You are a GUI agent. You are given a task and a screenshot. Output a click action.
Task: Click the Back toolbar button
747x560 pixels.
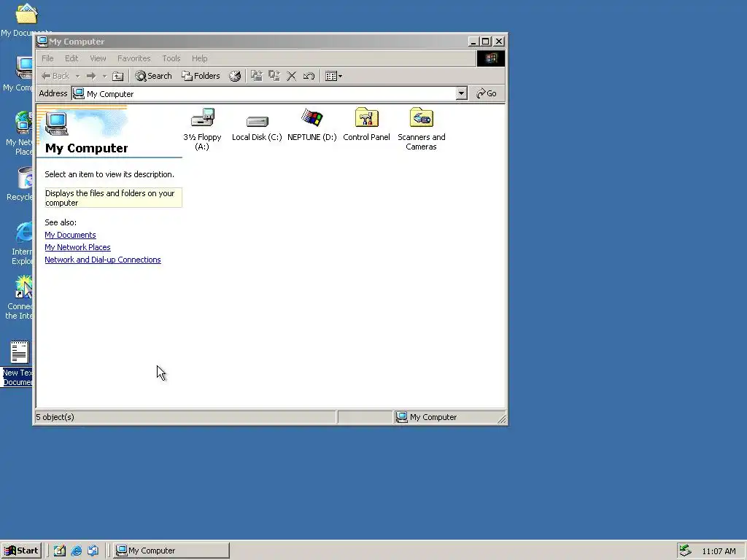[x=55, y=76]
